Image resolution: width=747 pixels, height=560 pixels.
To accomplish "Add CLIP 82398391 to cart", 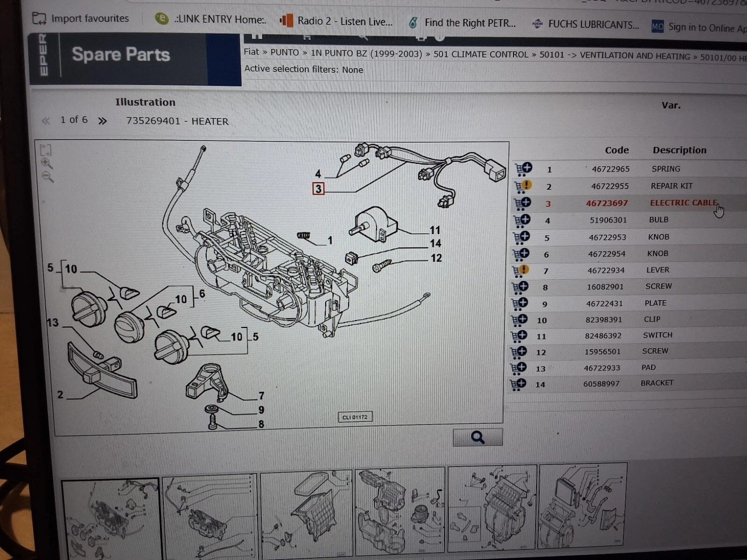I will (x=519, y=320).
